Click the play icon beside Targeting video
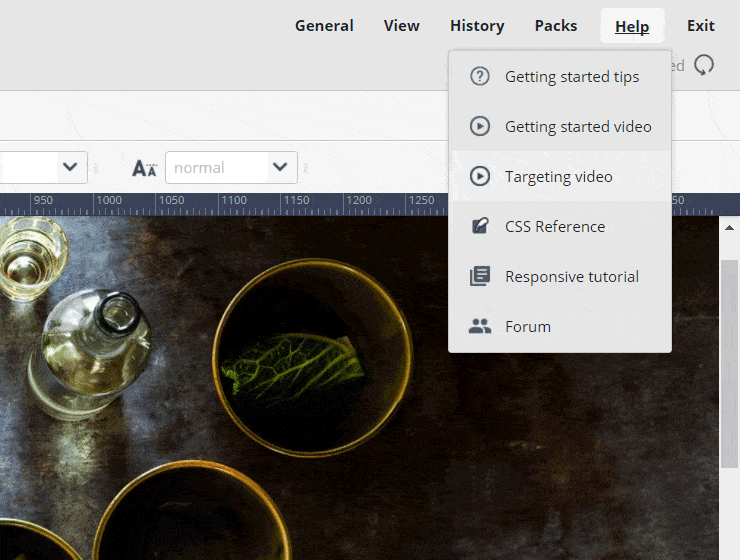740x560 pixels. [480, 176]
